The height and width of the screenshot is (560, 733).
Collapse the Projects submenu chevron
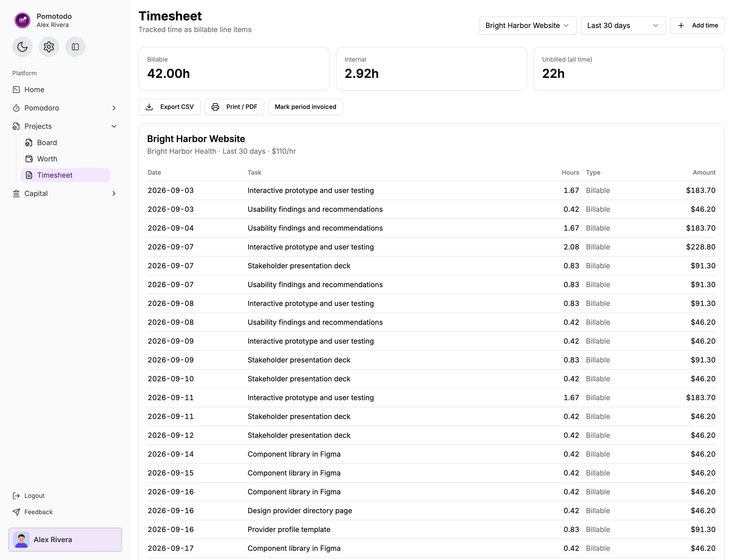click(114, 126)
